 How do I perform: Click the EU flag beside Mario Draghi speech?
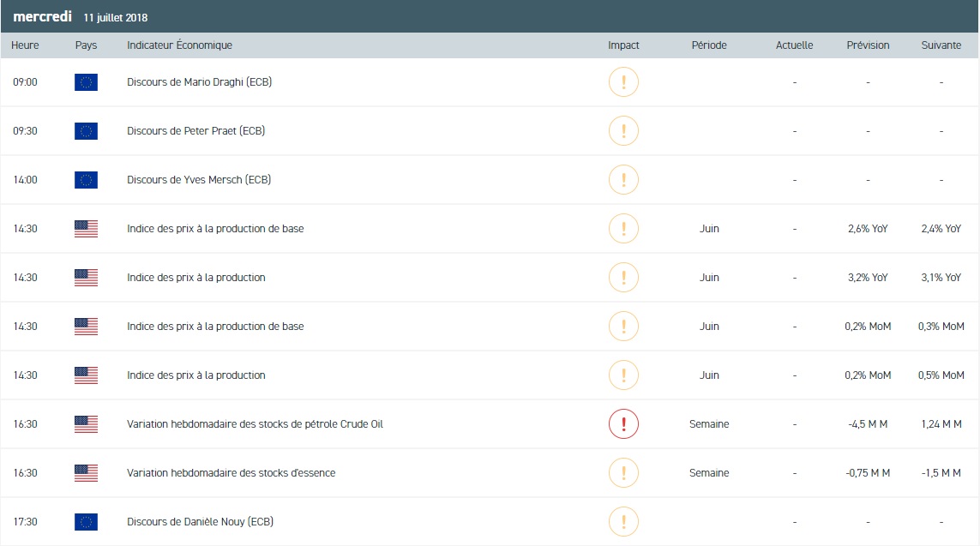click(x=86, y=82)
